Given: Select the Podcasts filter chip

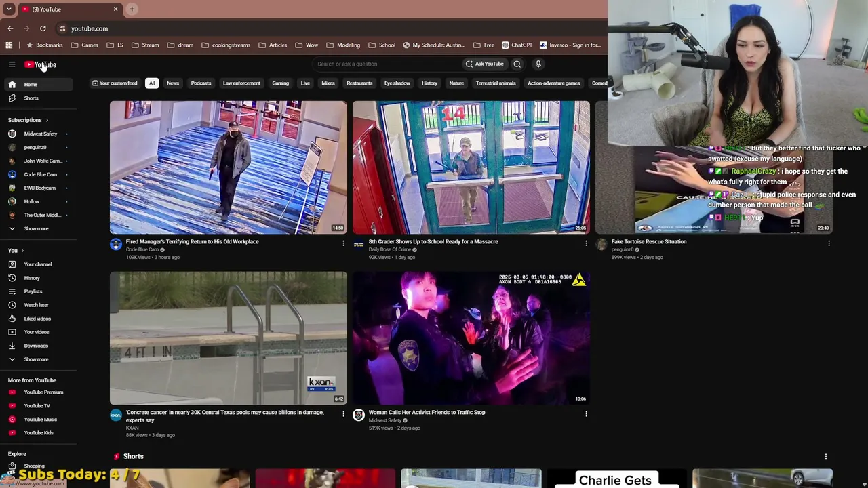Looking at the screenshot, I should (x=201, y=83).
